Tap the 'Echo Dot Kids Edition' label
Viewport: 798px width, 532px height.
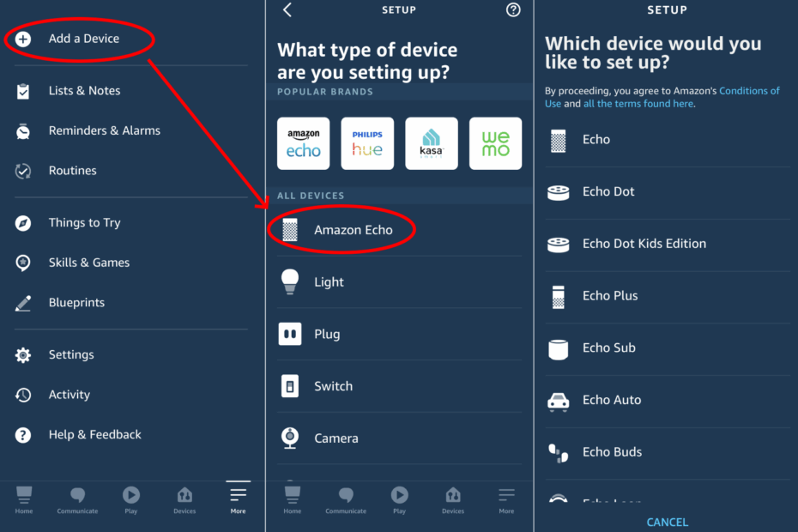(644, 244)
